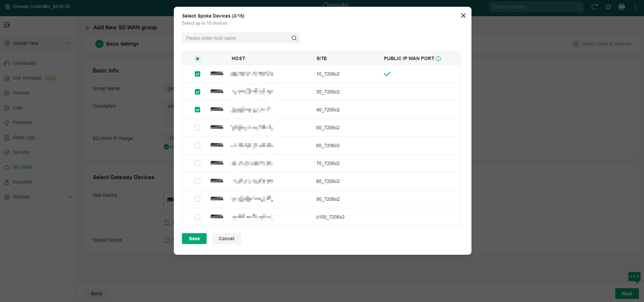The height and width of the screenshot is (302, 644).
Task: Save the spoke device selection
Action: tap(194, 239)
